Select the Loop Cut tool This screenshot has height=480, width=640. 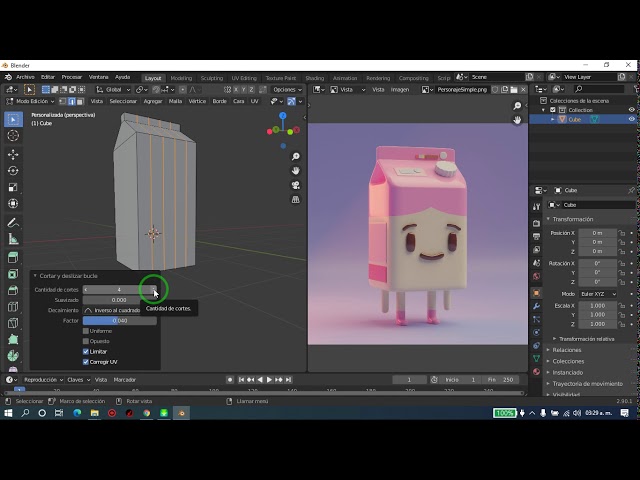coord(13,307)
